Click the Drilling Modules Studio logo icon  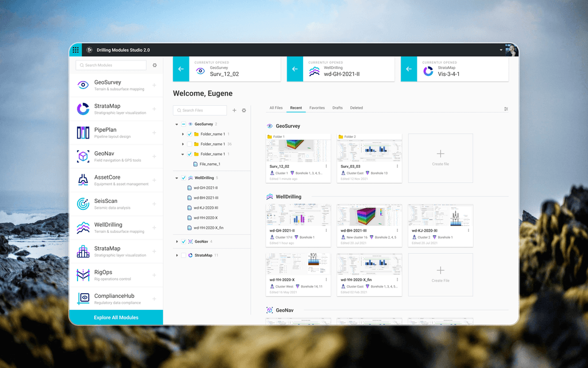click(89, 50)
